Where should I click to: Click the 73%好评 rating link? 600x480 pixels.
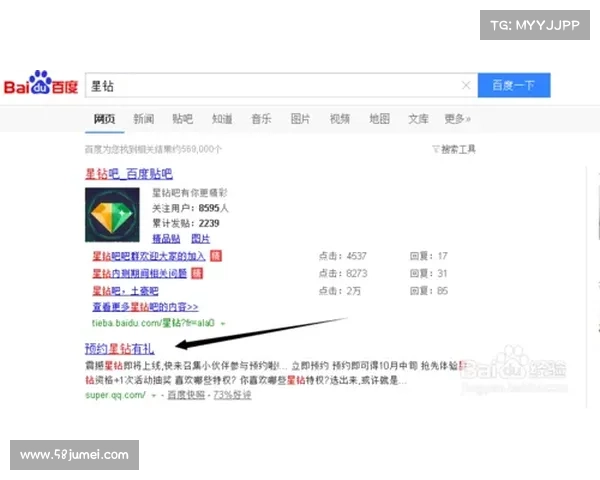(x=231, y=395)
